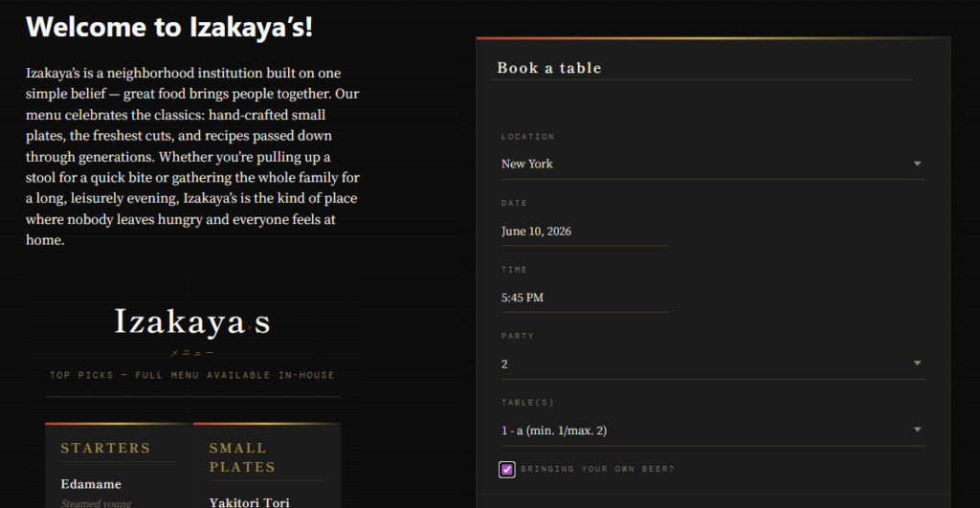
Task: Click the Japanese menu subtitle under the logo
Action: pyautogui.click(x=192, y=353)
